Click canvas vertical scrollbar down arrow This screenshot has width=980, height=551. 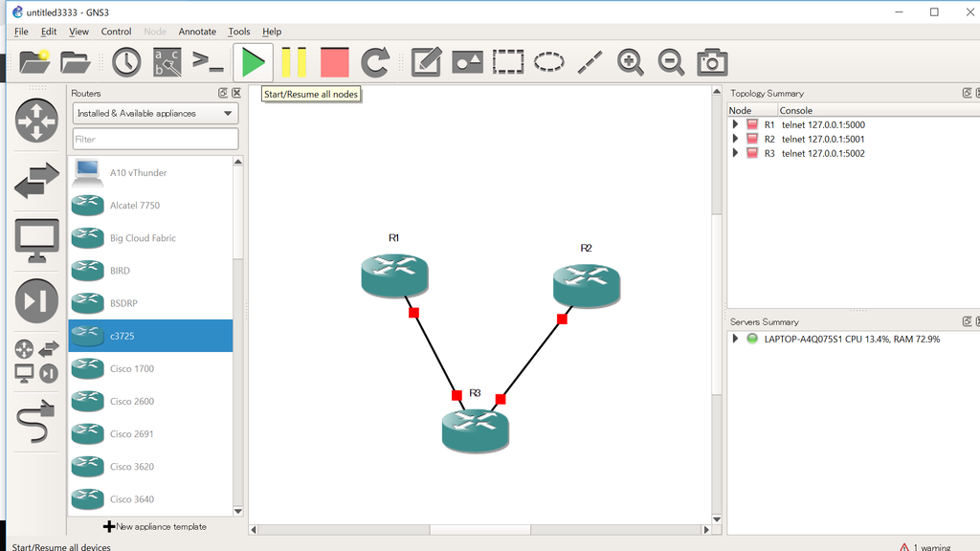tap(716, 519)
